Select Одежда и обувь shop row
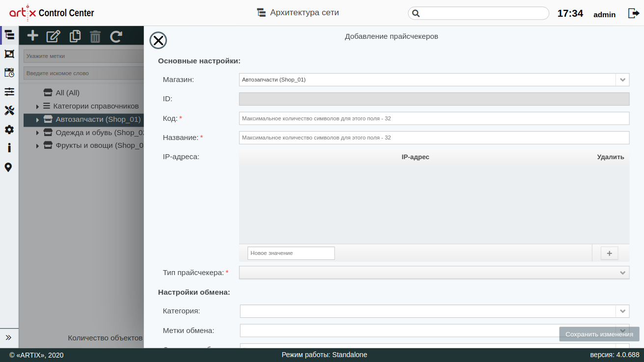Viewport: 644px width, 362px height. pyautogui.click(x=84, y=133)
